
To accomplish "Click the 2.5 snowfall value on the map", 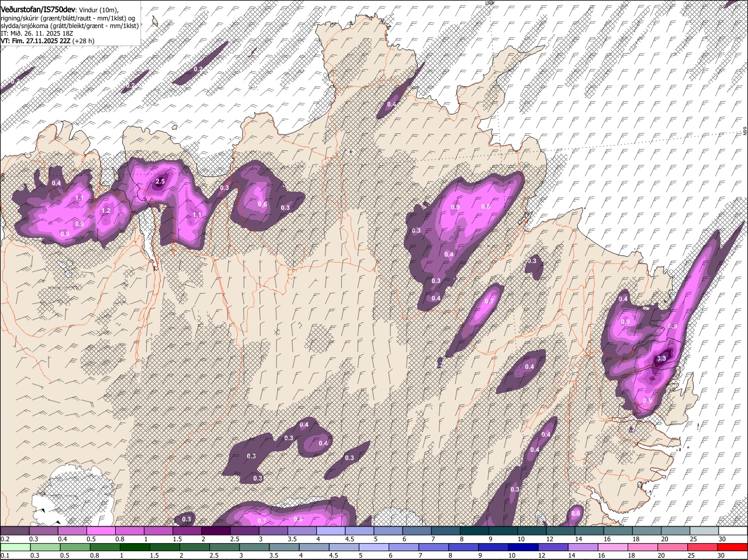I will (161, 182).
